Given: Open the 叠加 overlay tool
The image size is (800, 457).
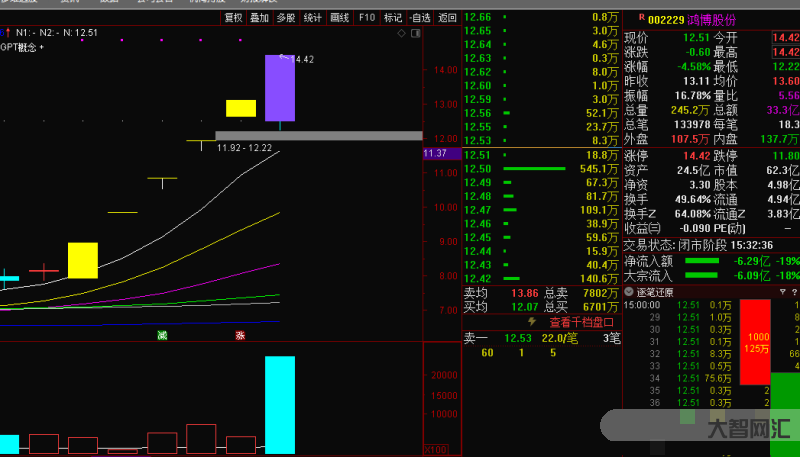Looking at the screenshot, I should 259,18.
